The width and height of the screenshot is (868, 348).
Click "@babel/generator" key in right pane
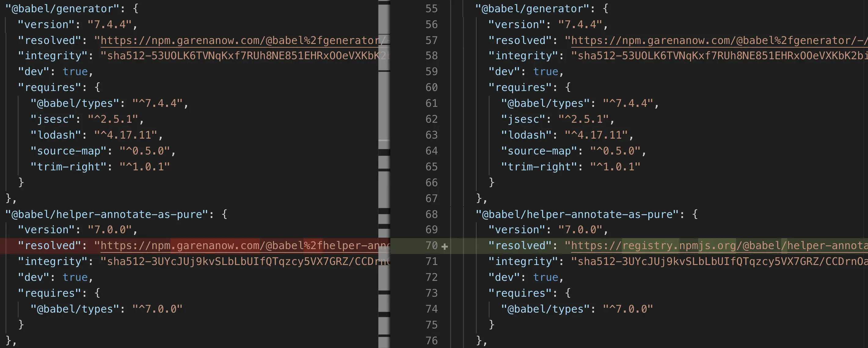(532, 9)
